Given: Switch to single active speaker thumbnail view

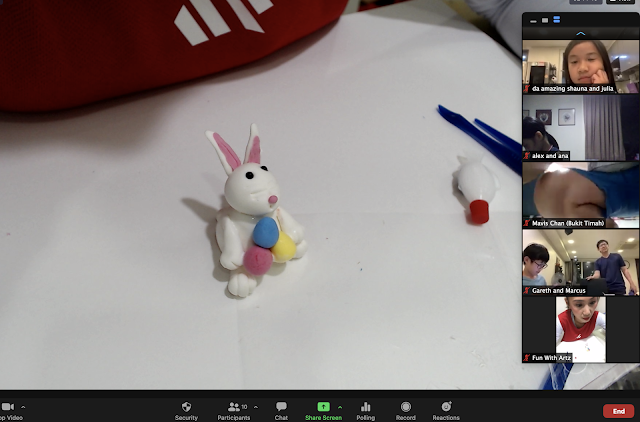Looking at the screenshot, I should [545, 20].
